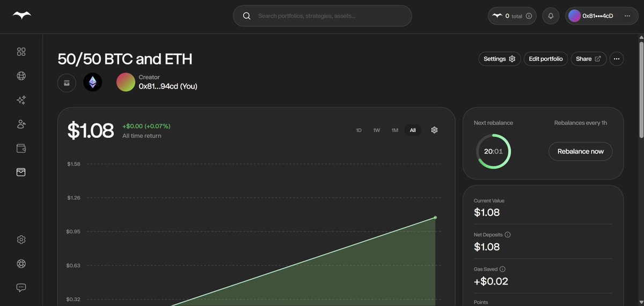Open the settings gear in sidebar
This screenshot has height=306, width=644.
click(21, 240)
